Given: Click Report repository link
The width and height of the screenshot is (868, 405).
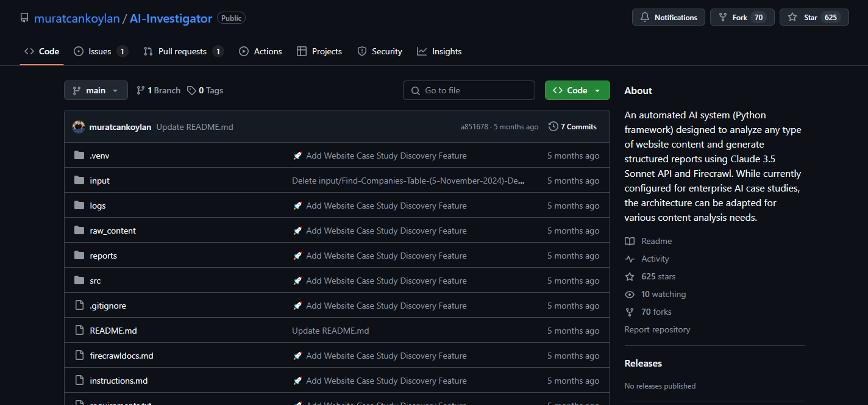Looking at the screenshot, I should coord(657,329).
